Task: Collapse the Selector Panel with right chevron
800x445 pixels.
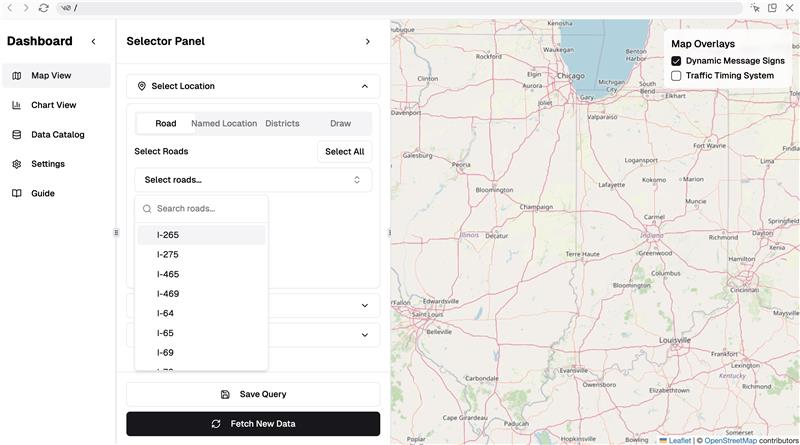Action: tap(368, 41)
